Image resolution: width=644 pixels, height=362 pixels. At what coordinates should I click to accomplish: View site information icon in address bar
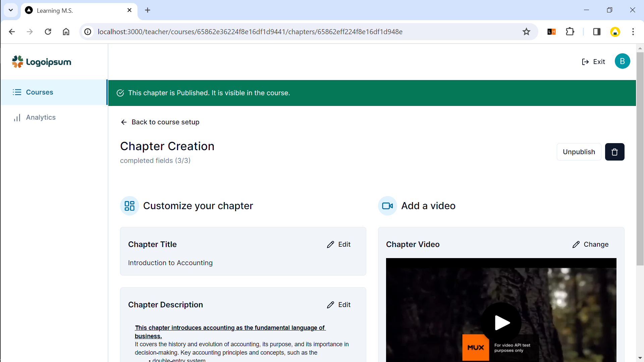tap(88, 32)
